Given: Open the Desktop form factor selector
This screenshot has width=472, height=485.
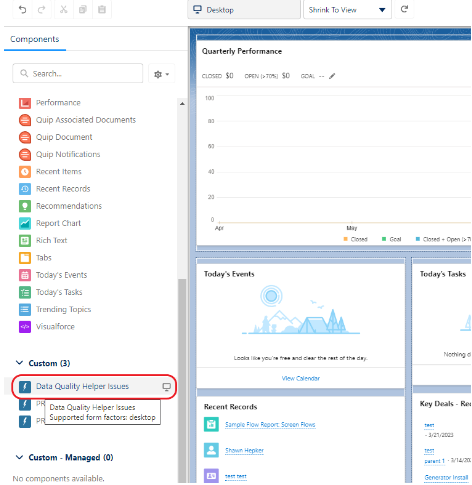Looking at the screenshot, I should pos(244,10).
